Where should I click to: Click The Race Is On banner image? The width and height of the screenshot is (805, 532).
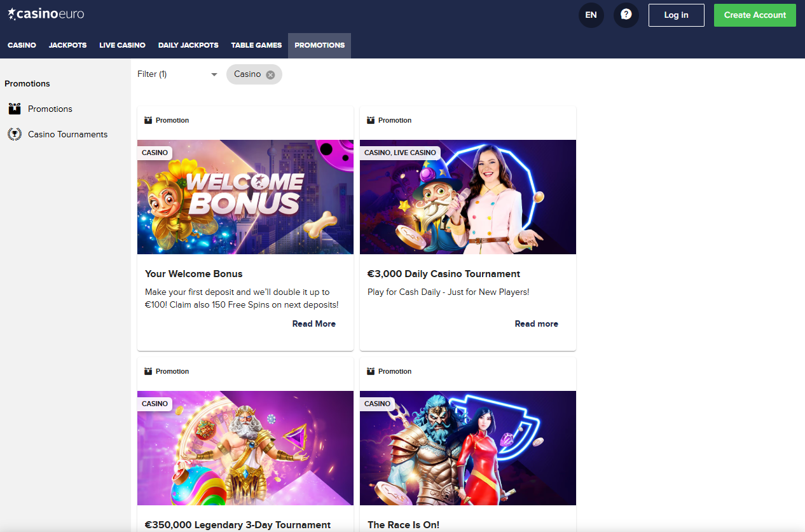[468, 448]
